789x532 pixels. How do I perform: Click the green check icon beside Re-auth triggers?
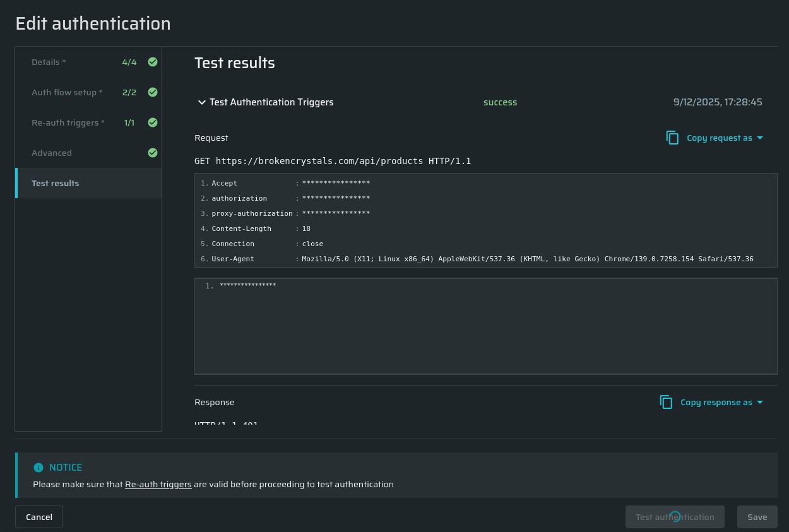[x=153, y=122]
